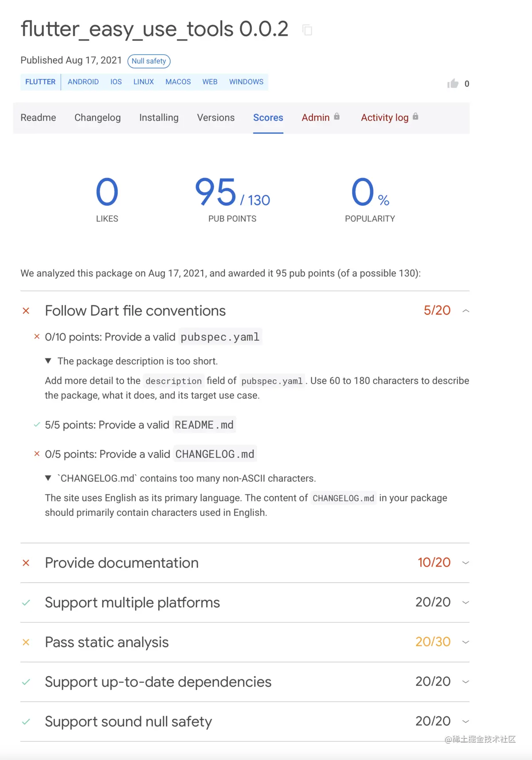Open the Installing tab
Viewport: 532px width, 760px height.
click(x=159, y=118)
